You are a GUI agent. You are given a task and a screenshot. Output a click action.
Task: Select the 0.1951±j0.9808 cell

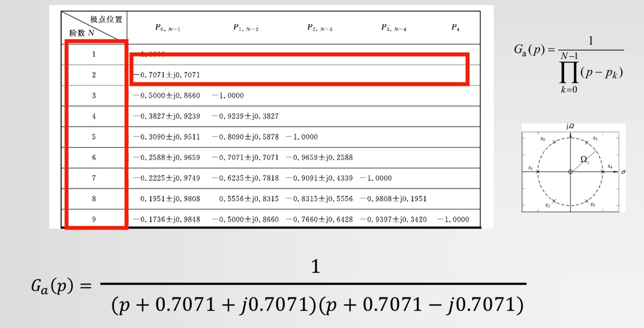point(170,199)
